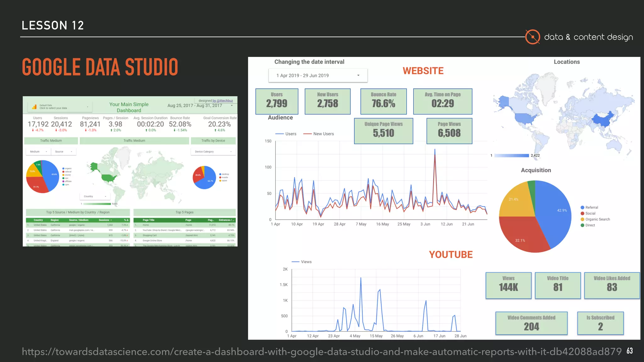This screenshot has height=362, width=644.
Task: Click the green United States on dashboard map
Action: point(108,178)
